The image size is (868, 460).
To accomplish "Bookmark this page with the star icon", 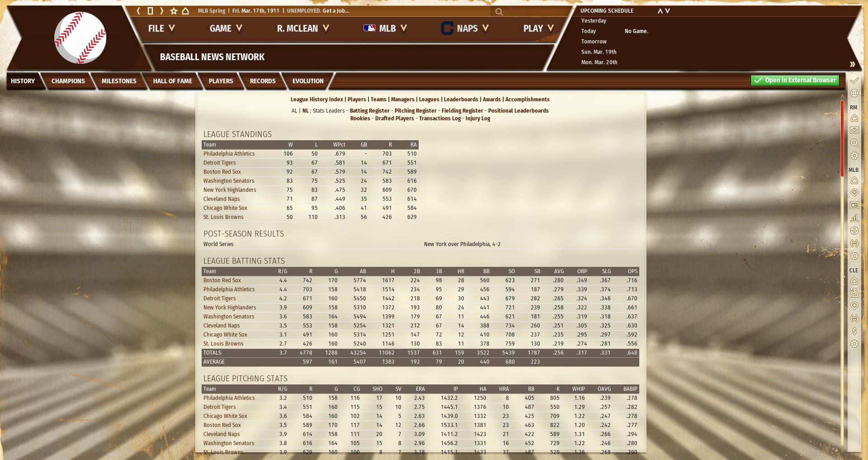I will (x=174, y=11).
